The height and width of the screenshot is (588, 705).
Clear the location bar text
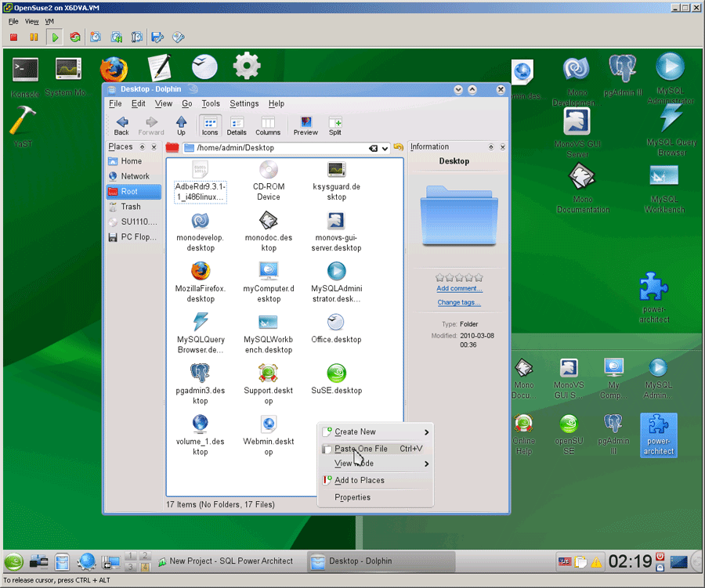coord(373,148)
